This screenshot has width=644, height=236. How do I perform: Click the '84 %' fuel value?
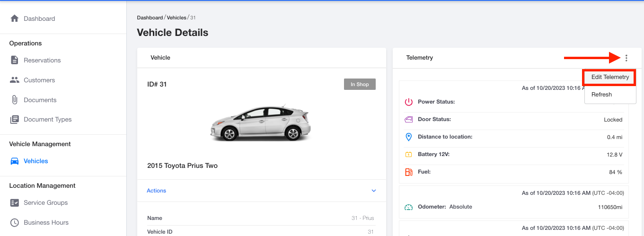click(x=616, y=172)
